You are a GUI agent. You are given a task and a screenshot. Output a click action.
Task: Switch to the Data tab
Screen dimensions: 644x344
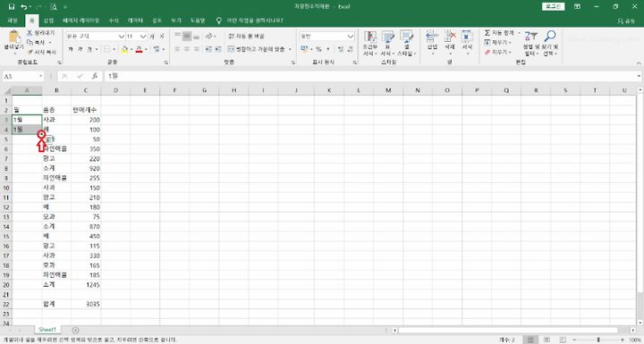pyautogui.click(x=135, y=21)
